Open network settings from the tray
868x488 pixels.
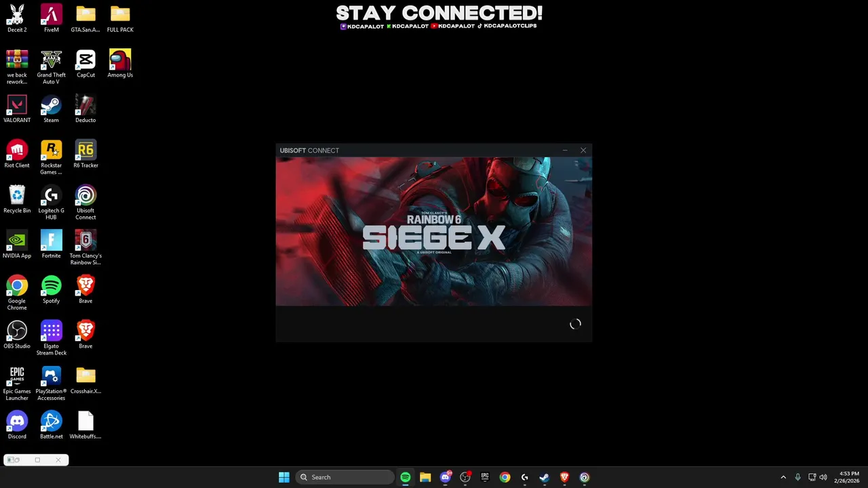click(812, 477)
